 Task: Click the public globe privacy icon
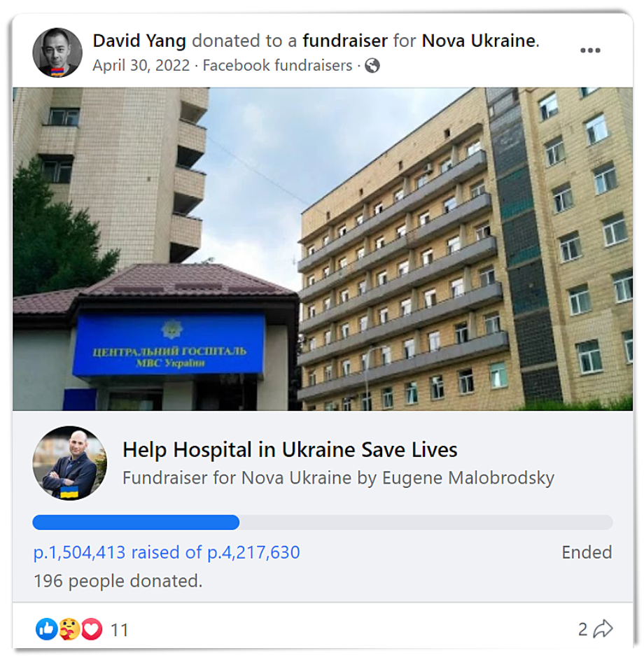[x=372, y=66]
